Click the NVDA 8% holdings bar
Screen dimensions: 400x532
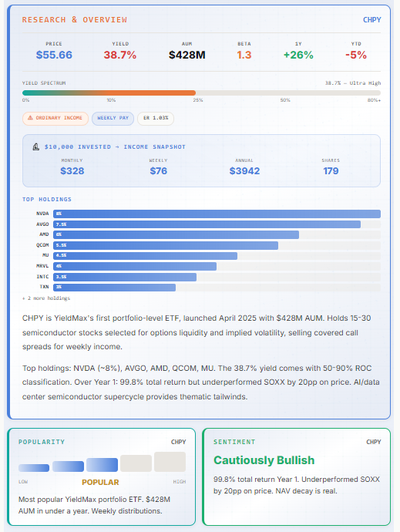(x=217, y=214)
